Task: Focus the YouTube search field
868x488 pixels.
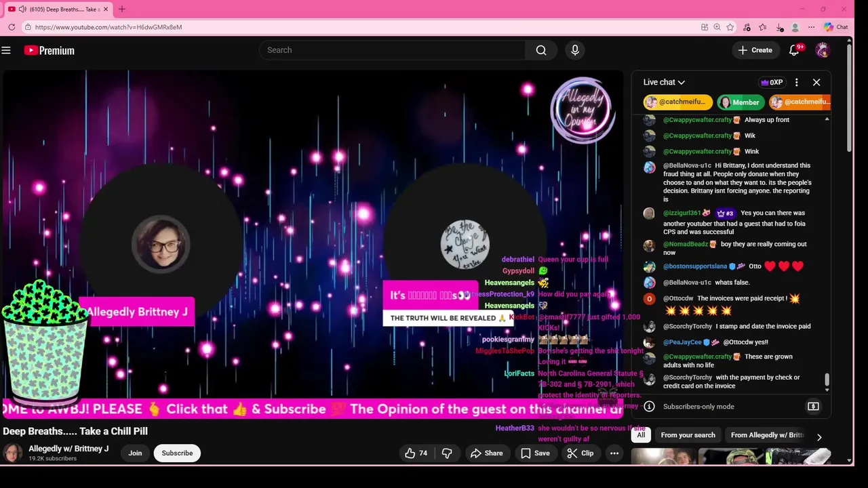Action: tap(393, 50)
